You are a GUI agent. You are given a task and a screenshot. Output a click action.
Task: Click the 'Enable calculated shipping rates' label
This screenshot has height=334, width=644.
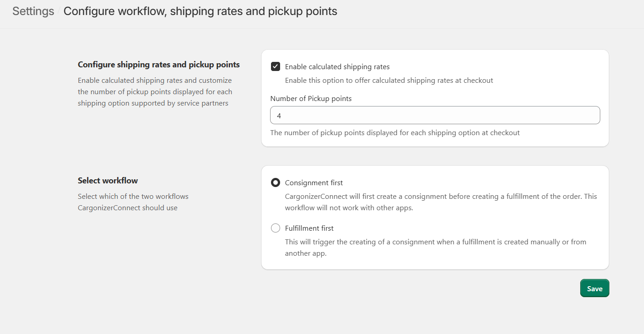[x=337, y=67]
